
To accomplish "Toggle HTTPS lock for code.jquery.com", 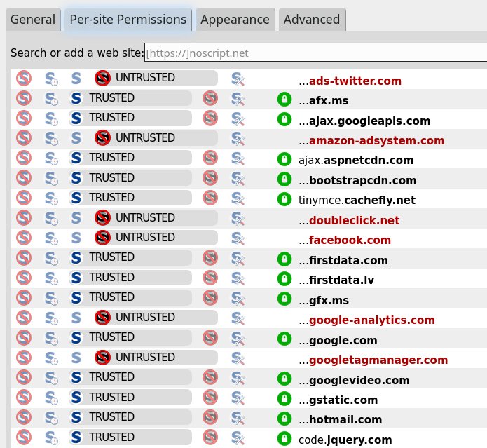I will 284,439.
